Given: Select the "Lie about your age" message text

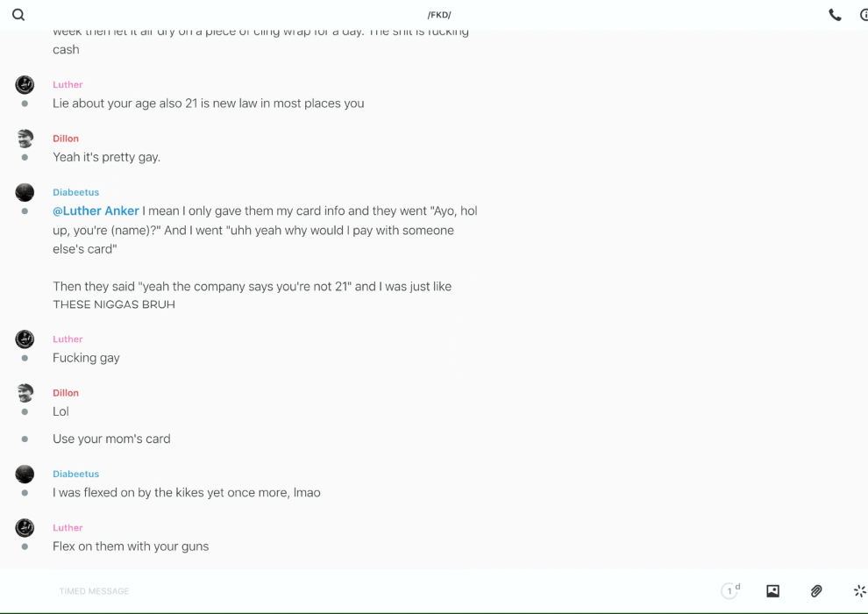Looking at the screenshot, I should [208, 104].
